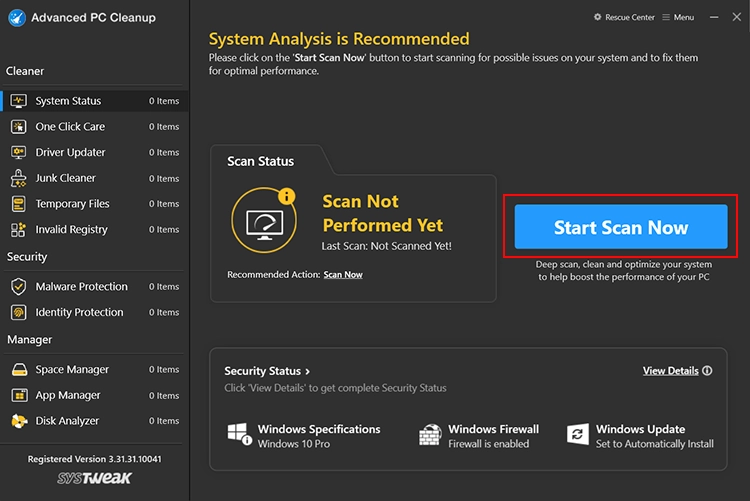Click the Temporary Files icon

[x=18, y=204]
